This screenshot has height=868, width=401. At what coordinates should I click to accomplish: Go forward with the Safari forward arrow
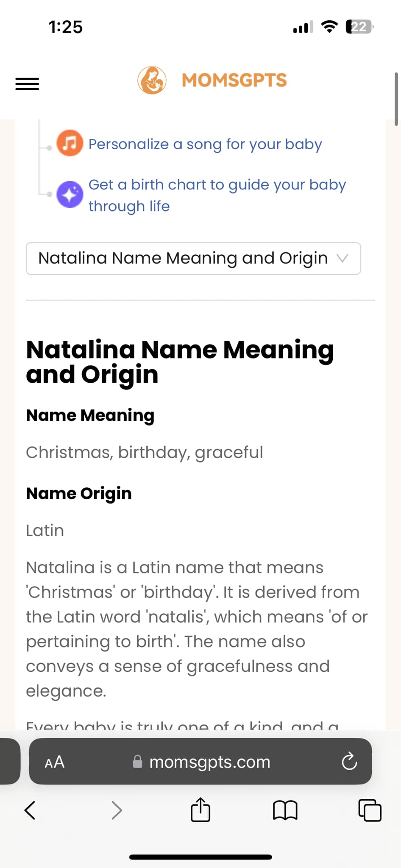pyautogui.click(x=117, y=810)
